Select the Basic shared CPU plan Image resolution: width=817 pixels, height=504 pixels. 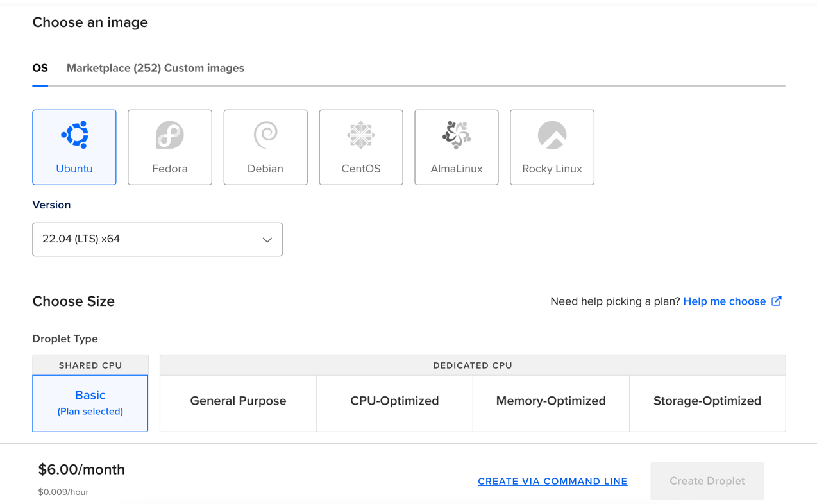coord(90,403)
